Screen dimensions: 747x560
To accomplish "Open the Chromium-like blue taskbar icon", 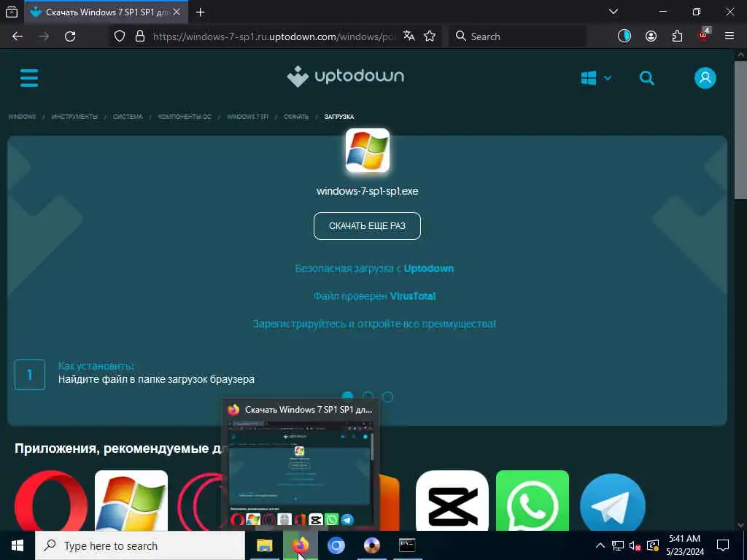I will tap(336, 545).
